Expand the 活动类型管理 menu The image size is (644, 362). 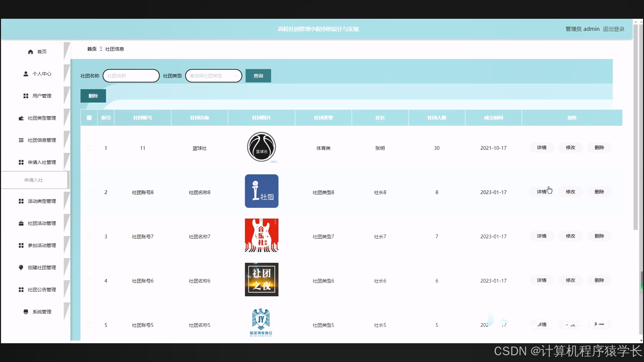(x=35, y=201)
